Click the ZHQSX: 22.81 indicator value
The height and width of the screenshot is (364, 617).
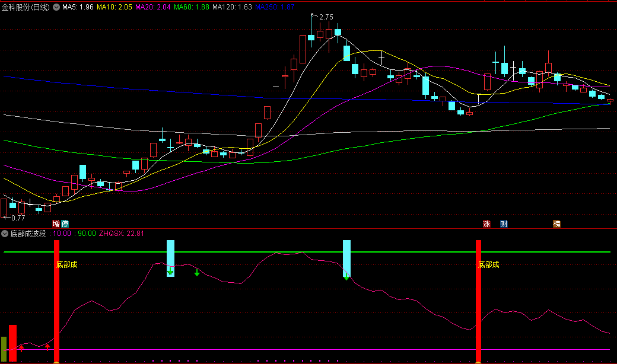tap(122, 234)
